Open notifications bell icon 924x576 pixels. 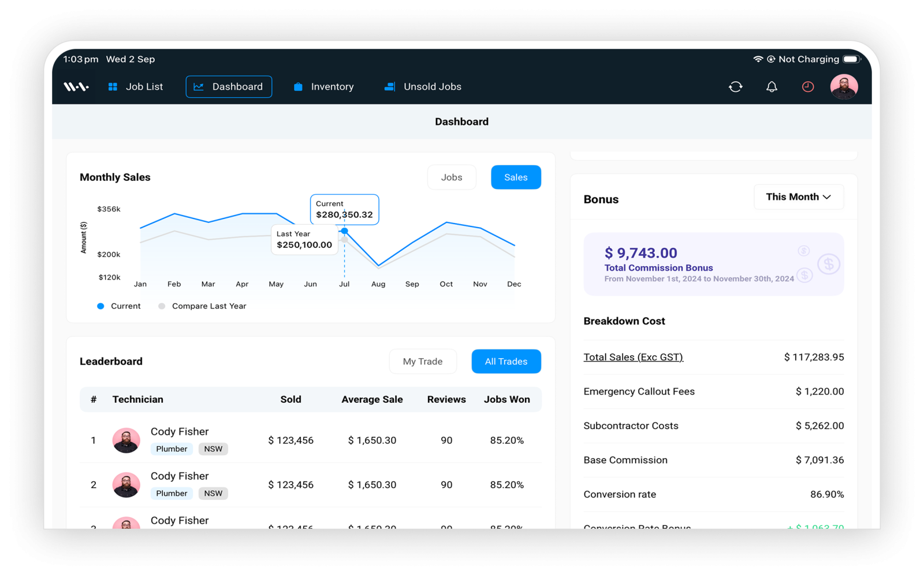pos(772,87)
